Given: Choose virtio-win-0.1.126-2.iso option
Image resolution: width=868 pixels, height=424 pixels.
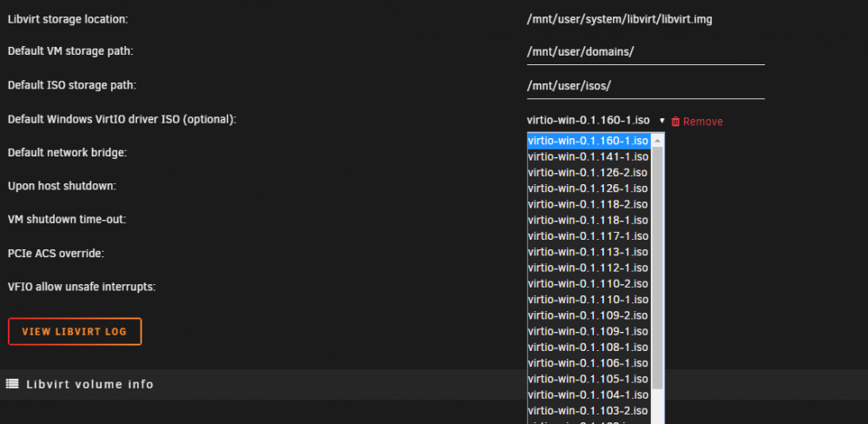Looking at the screenshot, I should point(588,172).
